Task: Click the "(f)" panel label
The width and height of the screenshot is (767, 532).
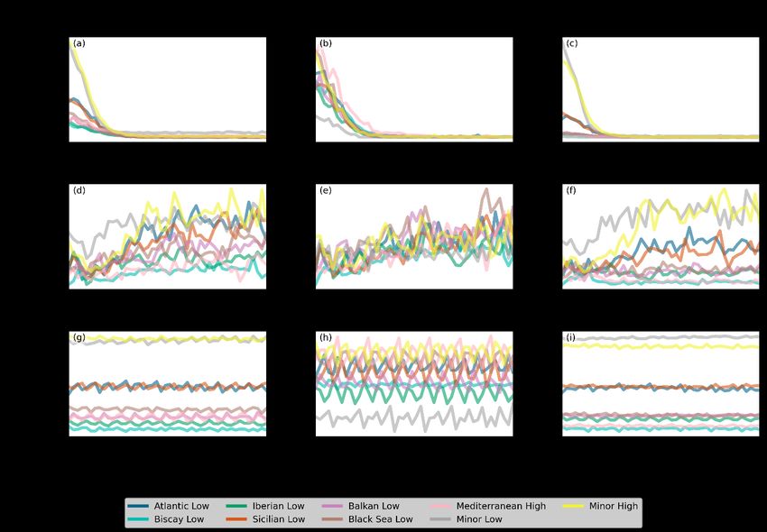Action: coord(571,190)
